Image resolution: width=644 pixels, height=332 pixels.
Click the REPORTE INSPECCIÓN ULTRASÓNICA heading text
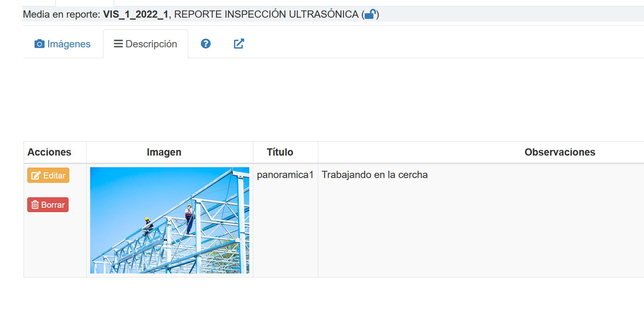coord(266,14)
